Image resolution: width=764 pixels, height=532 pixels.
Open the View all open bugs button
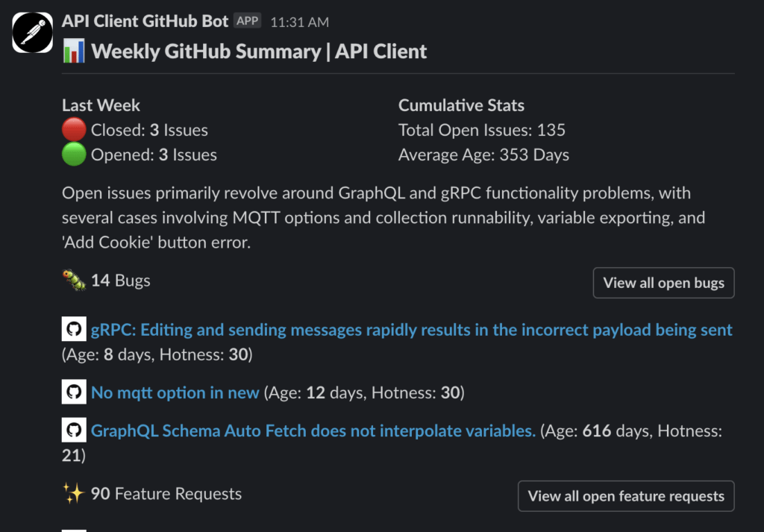(663, 283)
